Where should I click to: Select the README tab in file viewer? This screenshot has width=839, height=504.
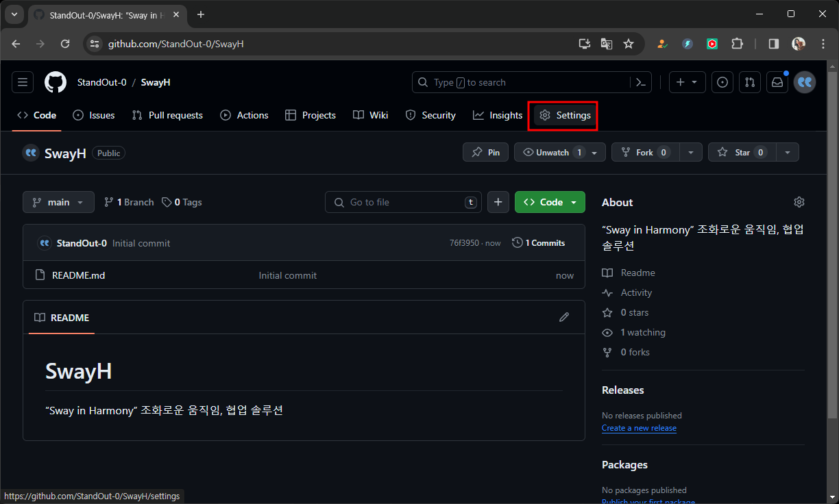[x=62, y=318]
